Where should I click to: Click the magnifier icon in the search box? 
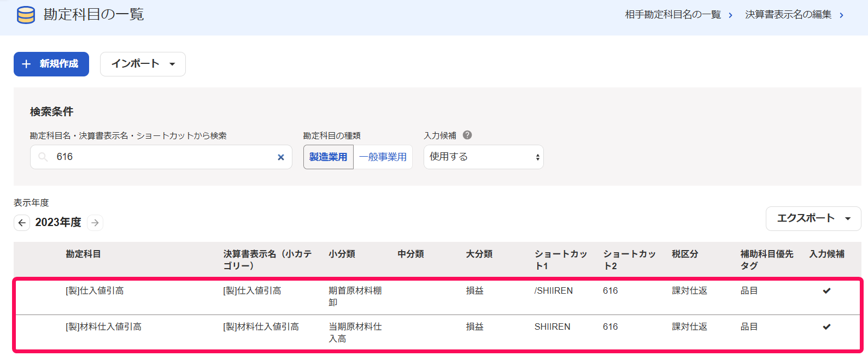(x=43, y=157)
